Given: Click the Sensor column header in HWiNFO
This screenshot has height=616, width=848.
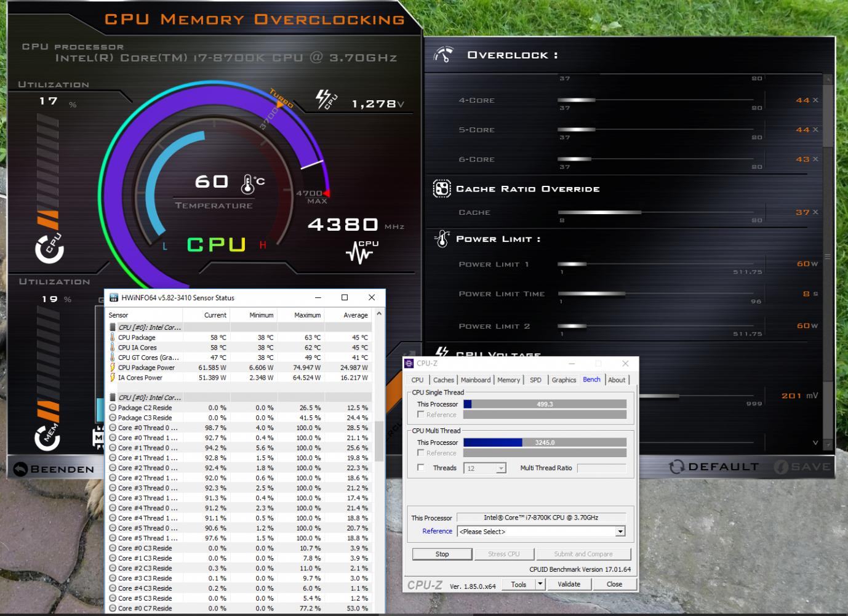Looking at the screenshot, I should coord(145,314).
